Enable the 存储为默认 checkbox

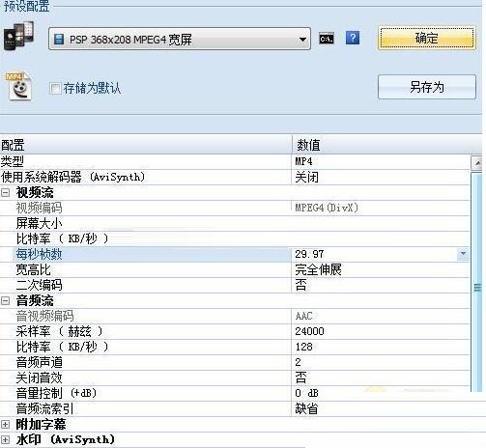point(55,88)
